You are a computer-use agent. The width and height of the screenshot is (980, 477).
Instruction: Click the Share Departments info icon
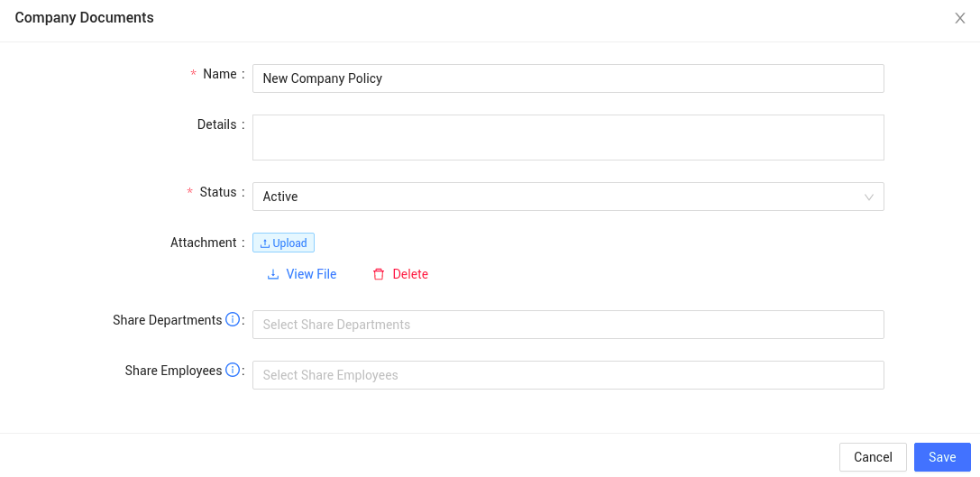click(233, 320)
